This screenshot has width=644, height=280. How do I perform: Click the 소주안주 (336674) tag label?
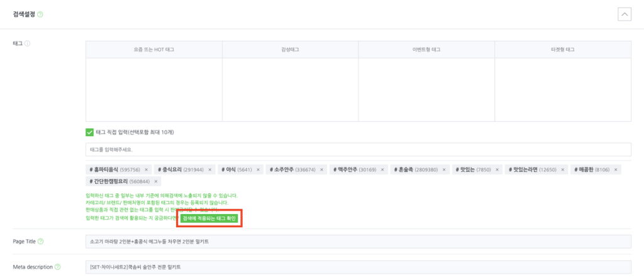tap(292, 170)
